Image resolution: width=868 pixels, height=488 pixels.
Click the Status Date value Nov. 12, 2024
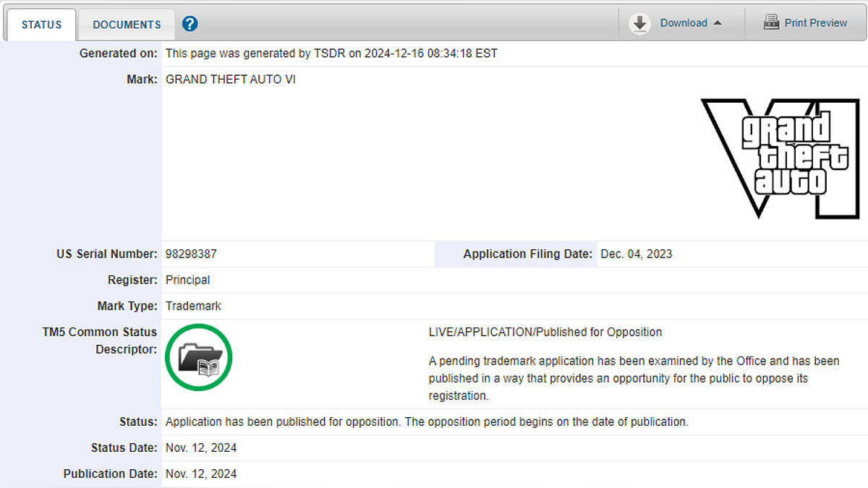[201, 448]
